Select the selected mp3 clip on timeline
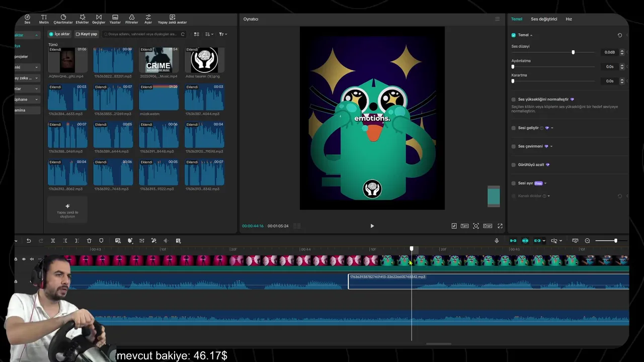Screen dimensions: 644x362 pos(488,282)
